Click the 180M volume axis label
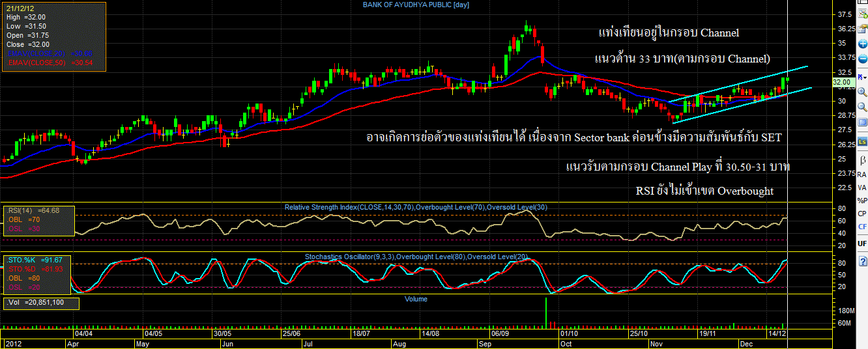Viewport: 868px width, 349px height. [846, 311]
